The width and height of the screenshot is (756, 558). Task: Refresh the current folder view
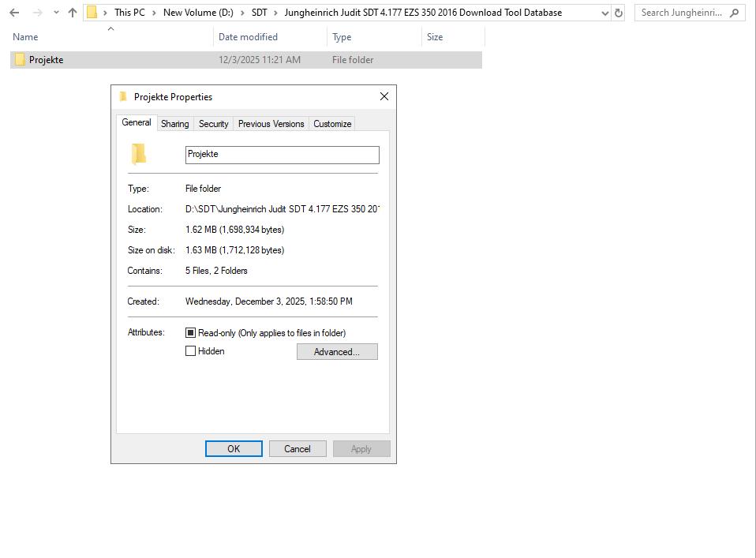click(619, 13)
